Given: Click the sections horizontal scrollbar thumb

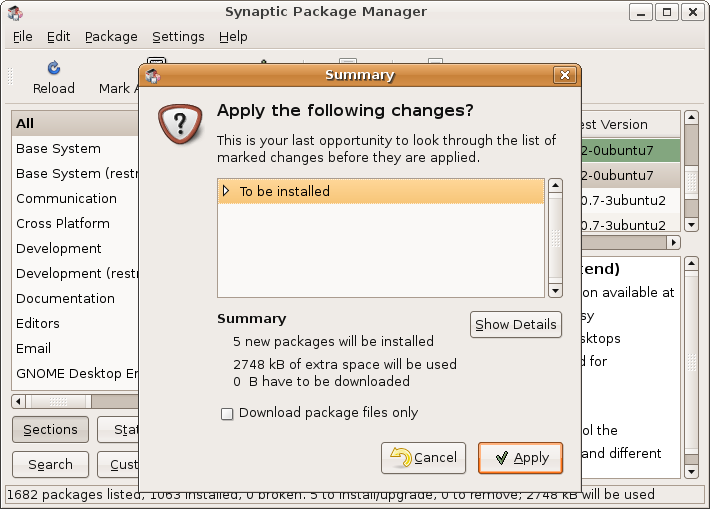Looking at the screenshot, I should (58, 401).
